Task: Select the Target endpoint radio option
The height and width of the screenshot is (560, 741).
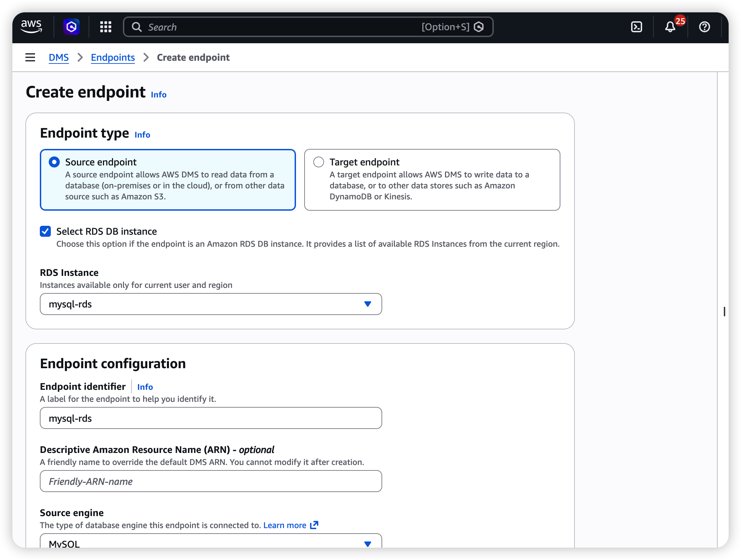Action: tap(319, 162)
